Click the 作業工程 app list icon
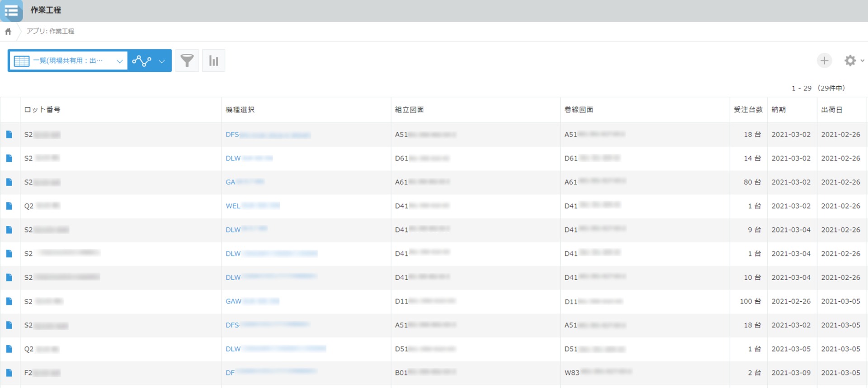The width and height of the screenshot is (868, 388). click(11, 10)
